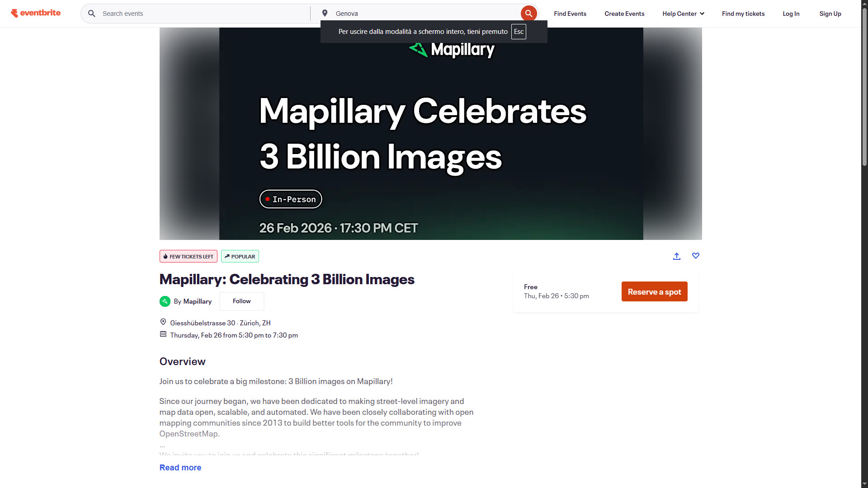The image size is (868, 488).
Task: Open Create Events menu item
Action: pos(624,14)
